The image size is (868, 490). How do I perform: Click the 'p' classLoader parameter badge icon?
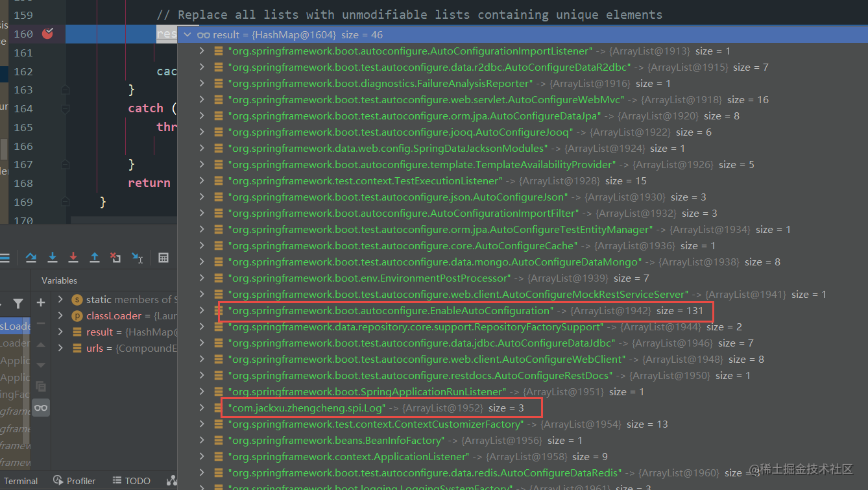pos(77,315)
